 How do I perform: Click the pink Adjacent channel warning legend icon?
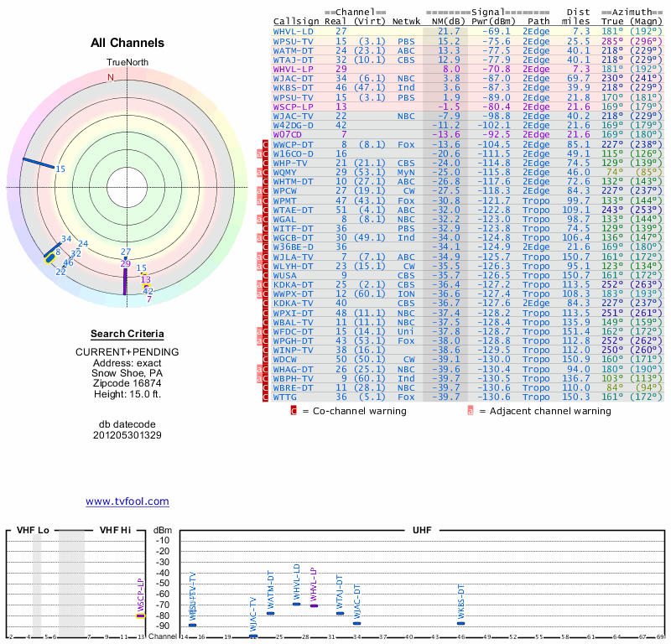(471, 411)
